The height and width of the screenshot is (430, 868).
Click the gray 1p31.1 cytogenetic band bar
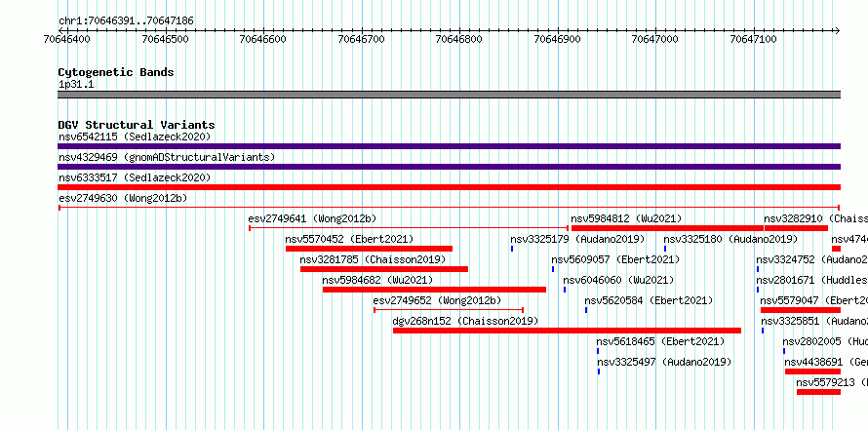449,95
